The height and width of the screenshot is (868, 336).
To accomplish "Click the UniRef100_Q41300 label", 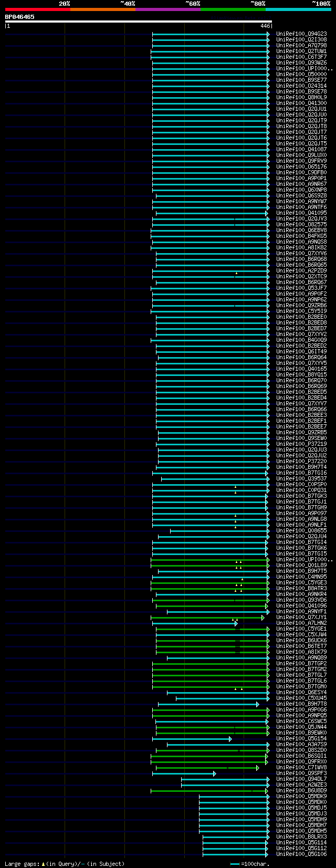I will click(301, 103).
